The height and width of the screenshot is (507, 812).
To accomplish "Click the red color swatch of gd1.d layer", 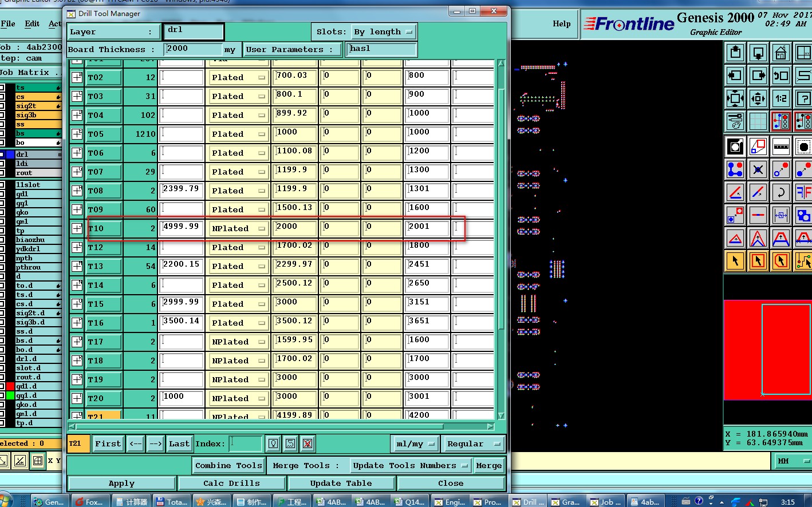I will 10,386.
